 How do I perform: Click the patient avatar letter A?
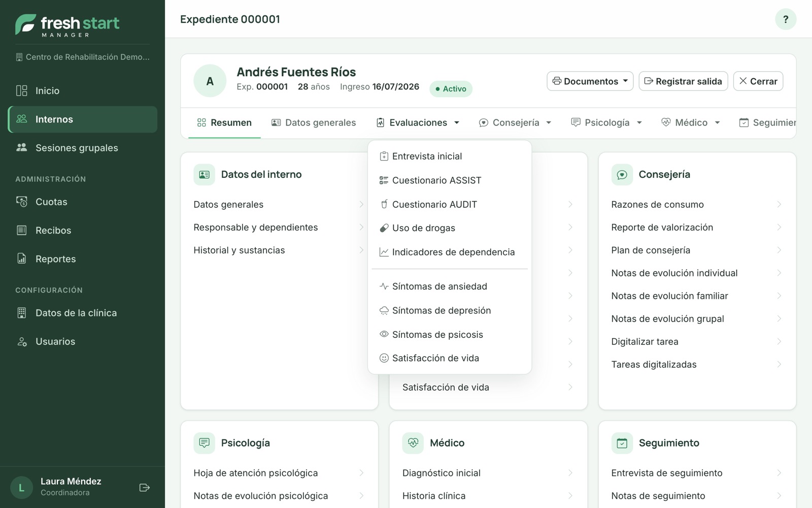[x=210, y=81]
